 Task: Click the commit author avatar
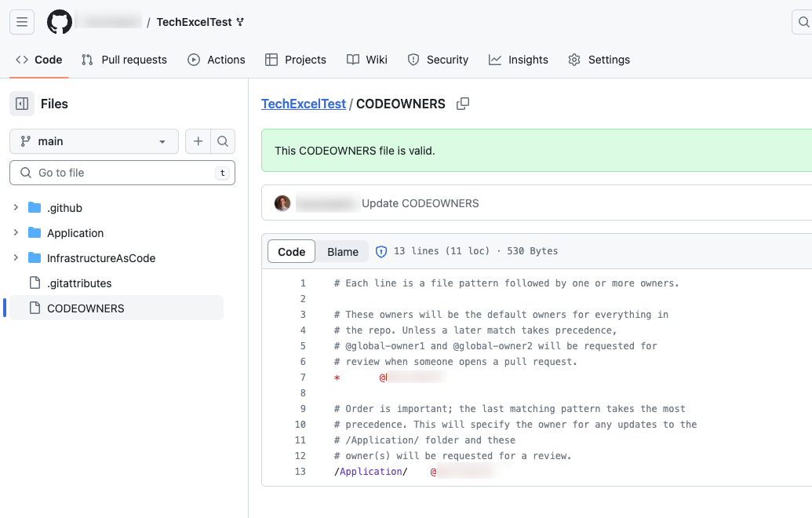tap(282, 203)
